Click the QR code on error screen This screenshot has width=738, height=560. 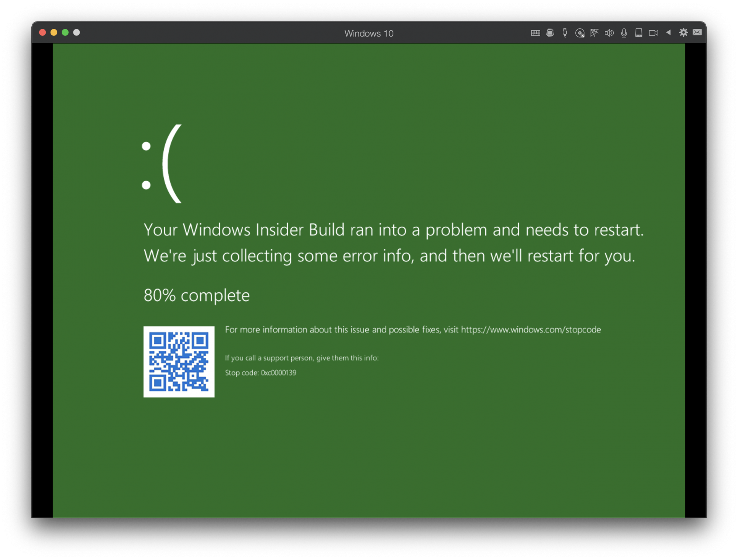pos(179,362)
